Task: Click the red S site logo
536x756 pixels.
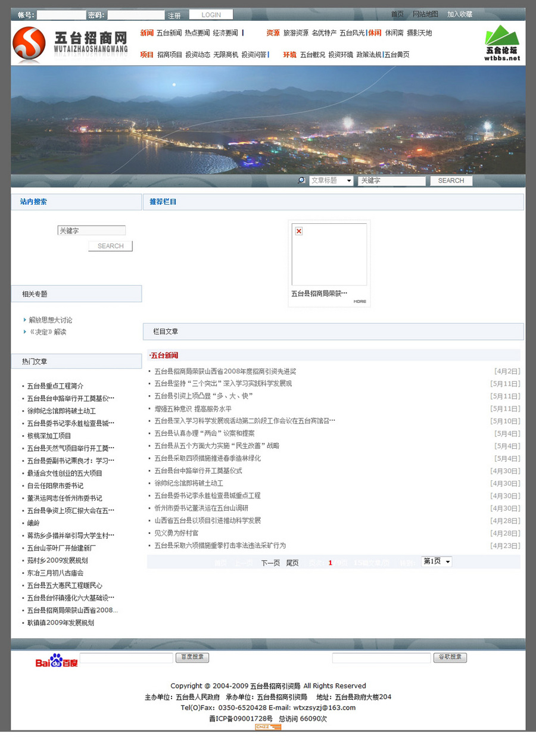Action: tap(30, 43)
